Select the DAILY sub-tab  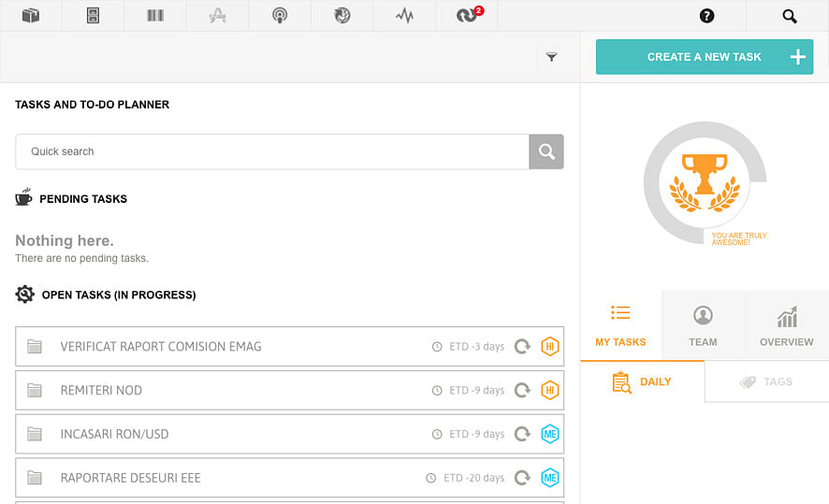click(642, 382)
